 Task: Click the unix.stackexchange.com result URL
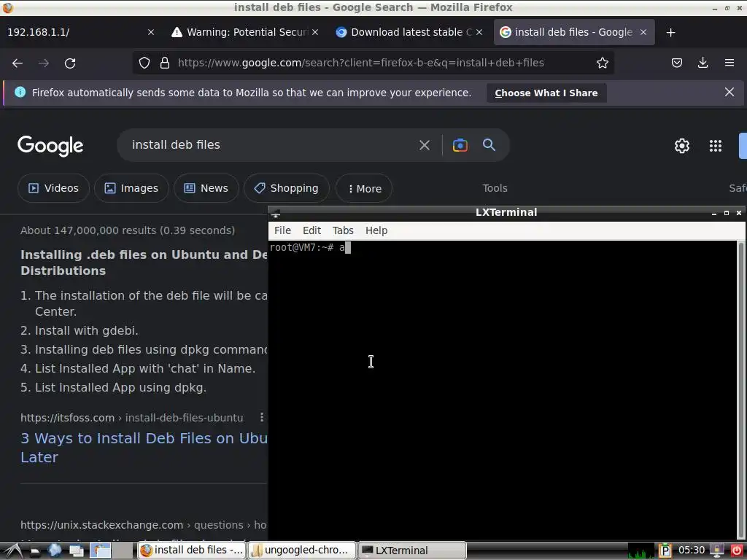(144, 525)
